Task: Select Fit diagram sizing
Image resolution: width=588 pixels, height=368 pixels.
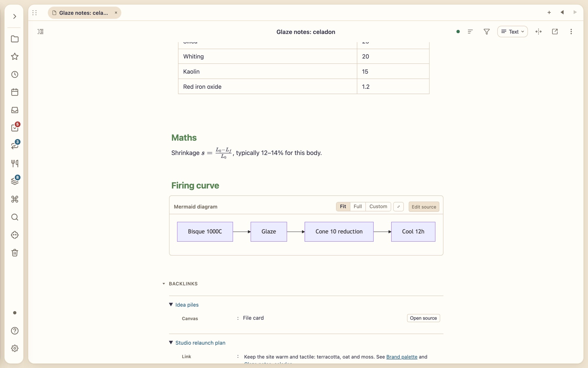Action: point(343,207)
